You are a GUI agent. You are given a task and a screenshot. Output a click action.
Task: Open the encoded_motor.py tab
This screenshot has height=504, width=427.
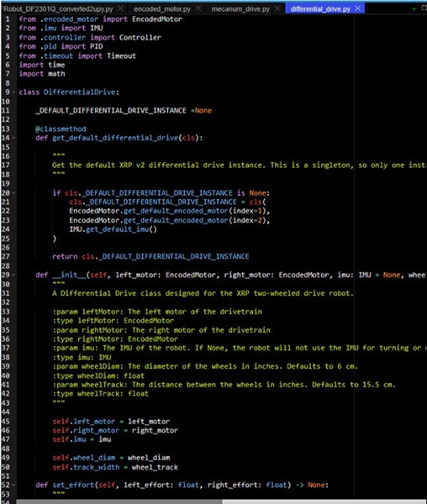tap(162, 9)
